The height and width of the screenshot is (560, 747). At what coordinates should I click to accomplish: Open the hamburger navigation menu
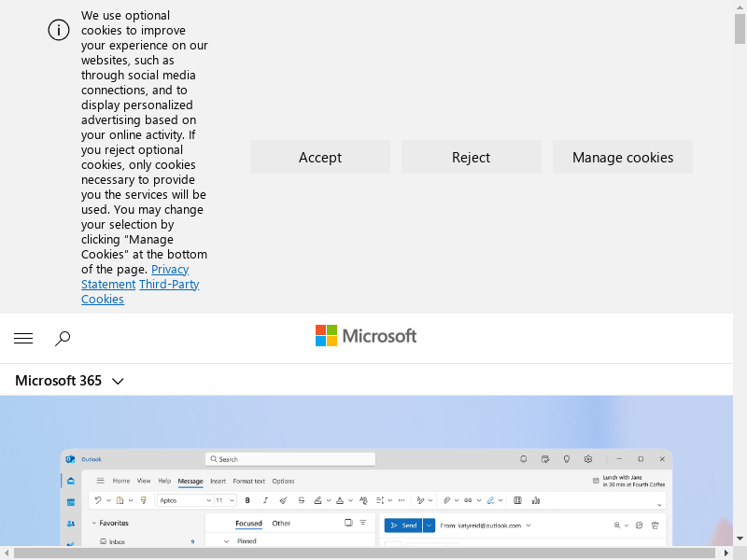23,339
